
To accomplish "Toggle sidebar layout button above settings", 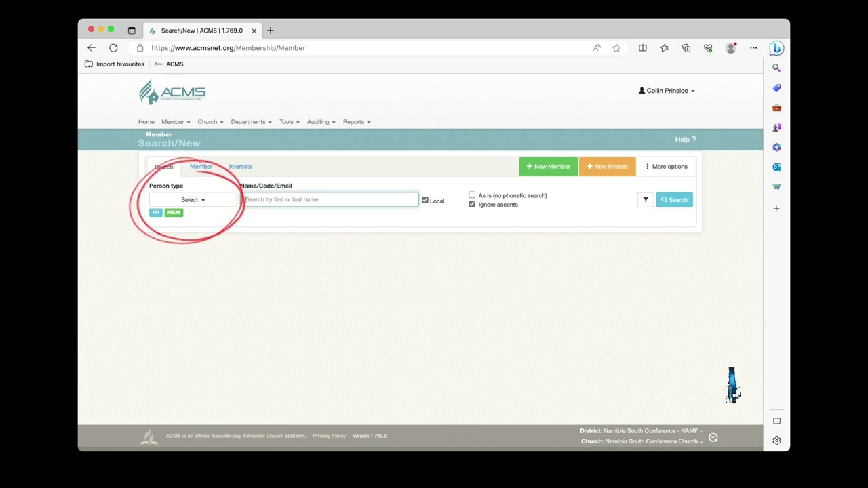I will pyautogui.click(x=776, y=421).
